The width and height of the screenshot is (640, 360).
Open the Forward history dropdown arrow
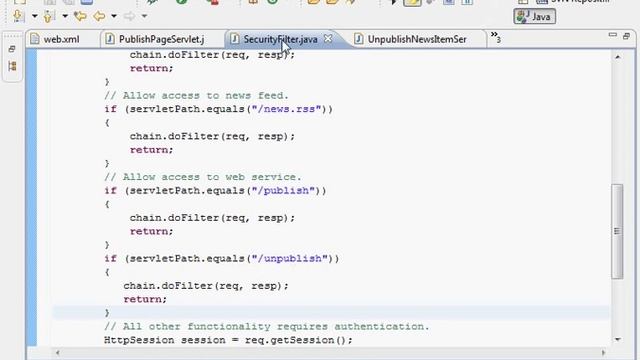pyautogui.click(x=144, y=16)
